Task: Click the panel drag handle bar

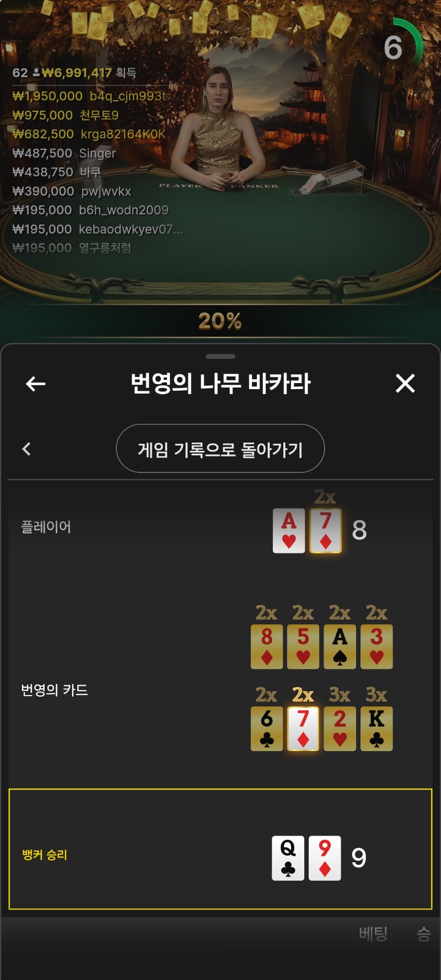Action: click(220, 357)
